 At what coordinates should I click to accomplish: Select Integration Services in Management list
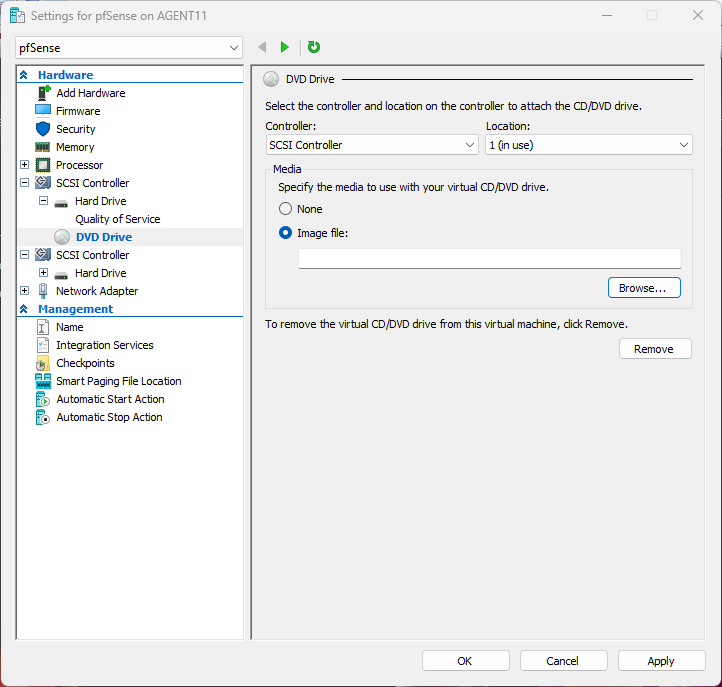[104, 345]
